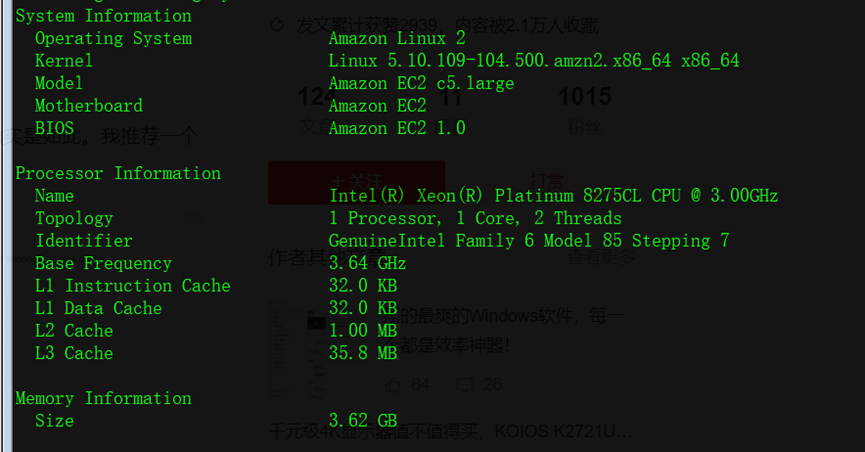Click the 打赏 reward button

[547, 182]
